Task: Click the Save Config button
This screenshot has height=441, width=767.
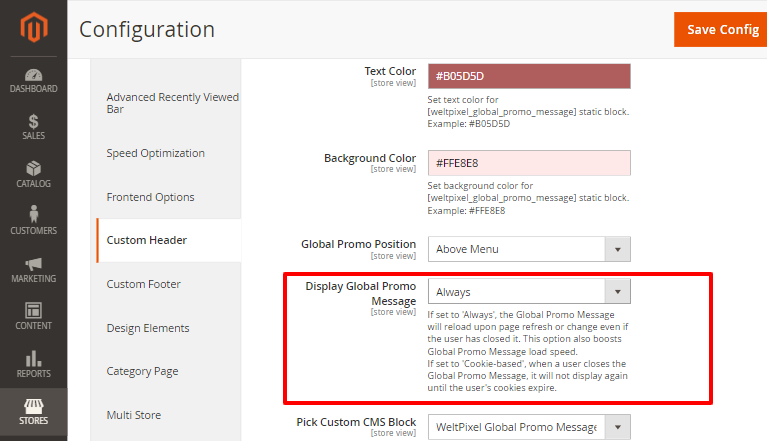Action: [722, 29]
